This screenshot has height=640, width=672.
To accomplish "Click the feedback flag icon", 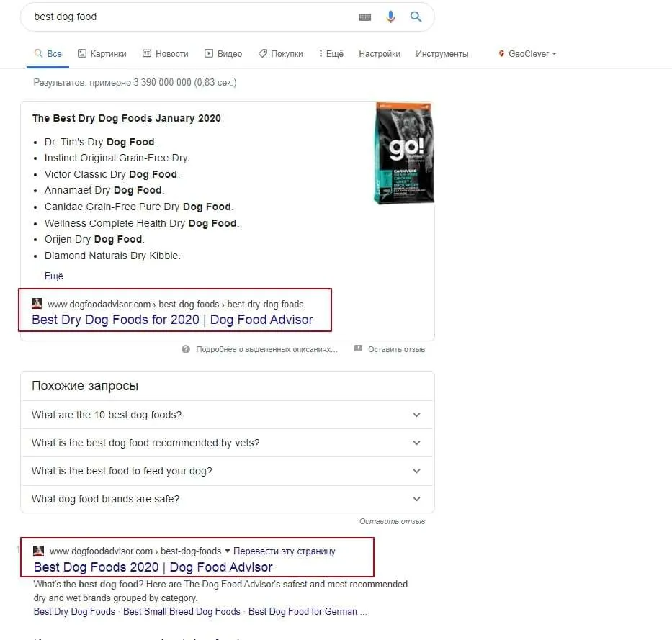I will click(x=358, y=348).
